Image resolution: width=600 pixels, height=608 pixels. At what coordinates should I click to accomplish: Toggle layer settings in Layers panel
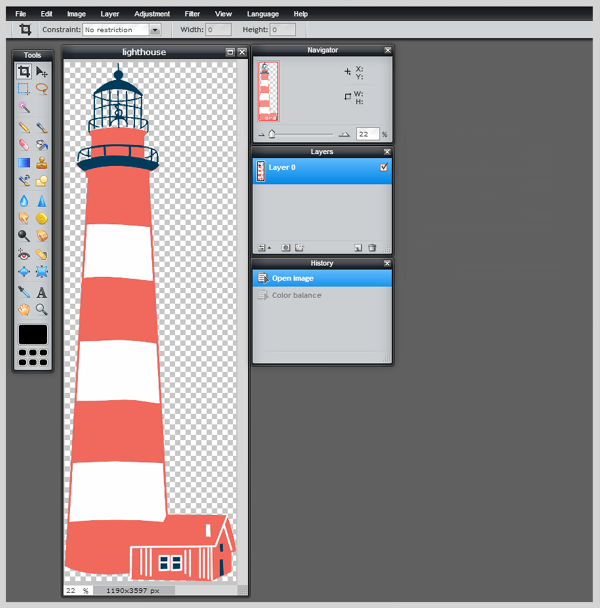(264, 248)
